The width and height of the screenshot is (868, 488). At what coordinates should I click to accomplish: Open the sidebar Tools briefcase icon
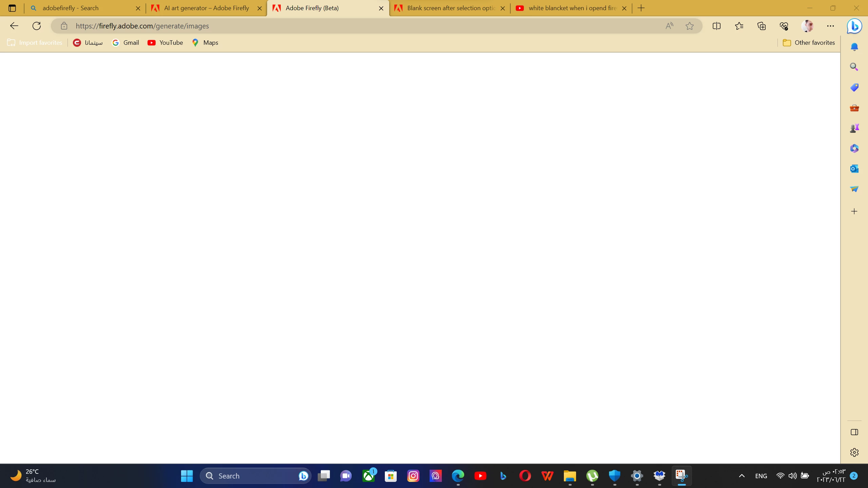[854, 108]
